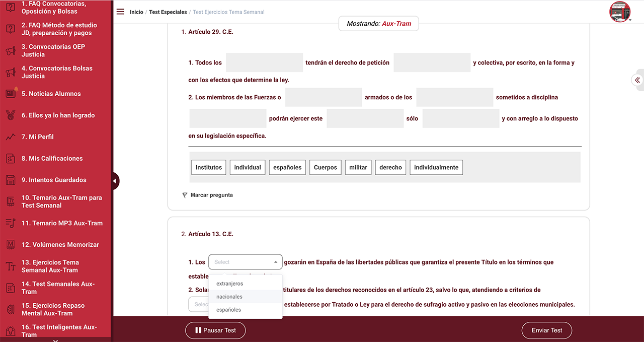This screenshot has width=644, height=342.
Task: Click the Mi Perfil chart icon
Action: click(x=11, y=136)
